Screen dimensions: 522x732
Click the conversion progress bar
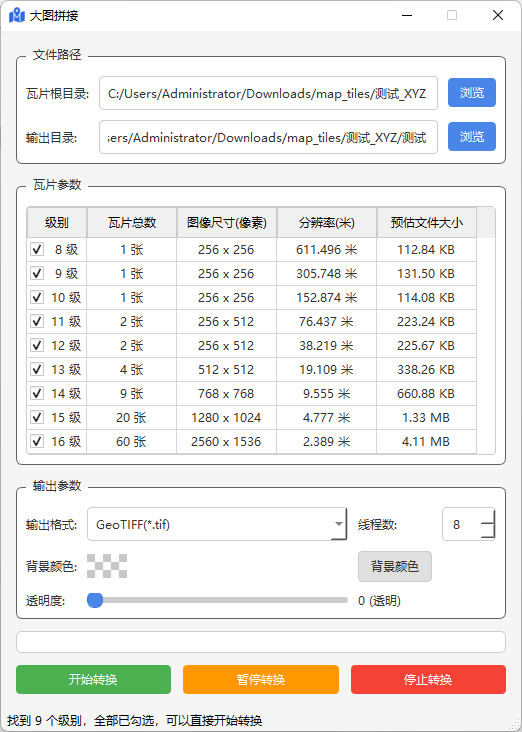coord(261,642)
